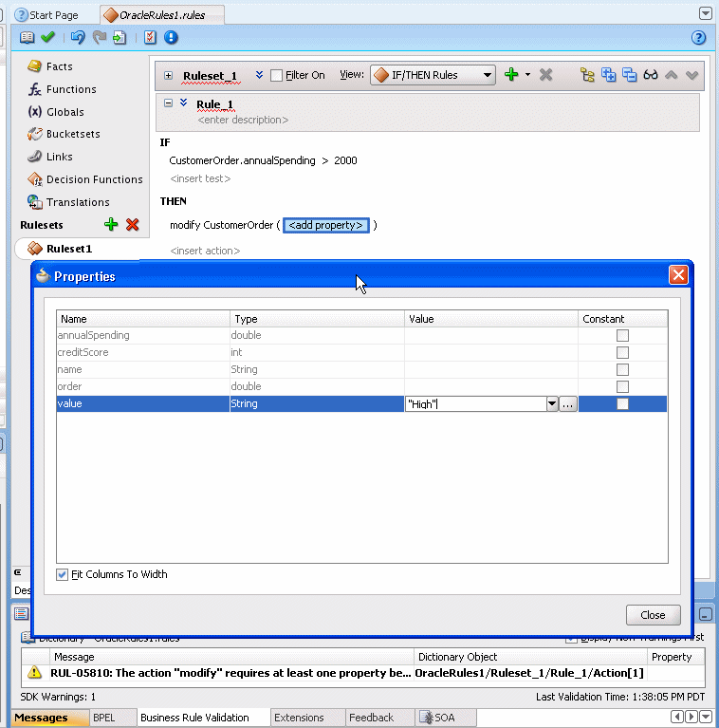Click the gray X delete rule icon
This screenshot has height=728, width=719.
545,75
